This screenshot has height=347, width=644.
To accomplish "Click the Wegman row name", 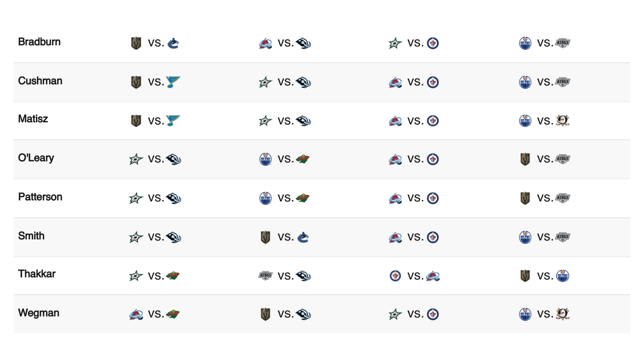I will 39,313.
